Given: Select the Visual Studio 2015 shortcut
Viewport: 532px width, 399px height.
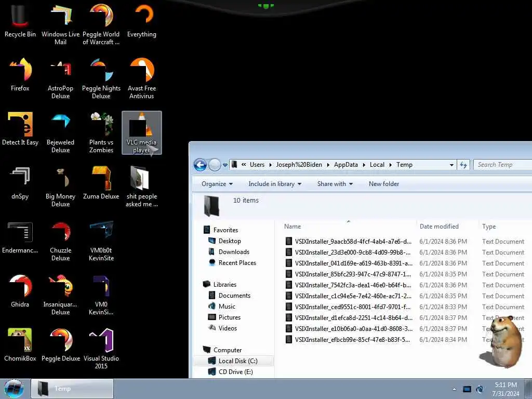Looking at the screenshot, I should pyautogui.click(x=101, y=348).
